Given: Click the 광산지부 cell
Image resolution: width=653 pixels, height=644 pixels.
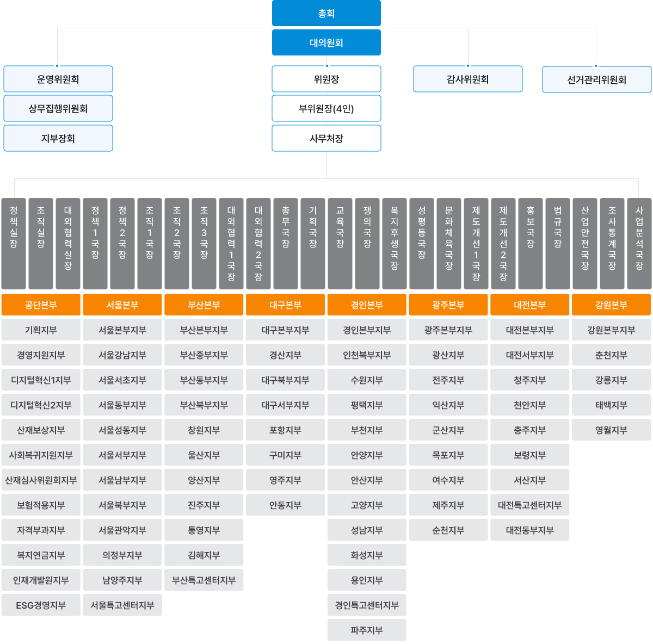Looking at the screenshot, I should [x=448, y=355].
